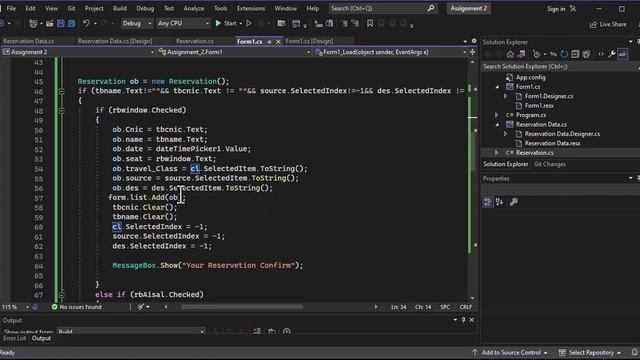Click View Code icon in Solution Explorer
This screenshot has height=360, width=640.
click(x=601, y=54)
